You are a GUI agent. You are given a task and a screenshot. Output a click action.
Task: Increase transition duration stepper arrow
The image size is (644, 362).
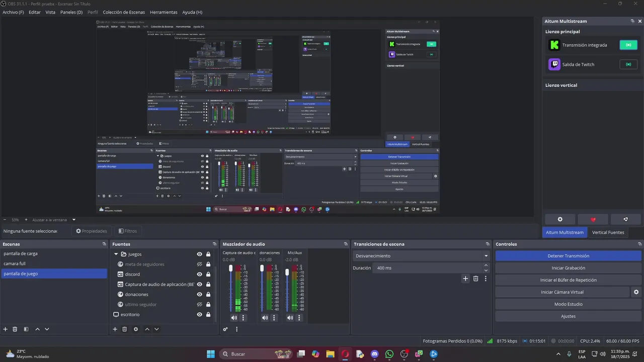click(486, 265)
